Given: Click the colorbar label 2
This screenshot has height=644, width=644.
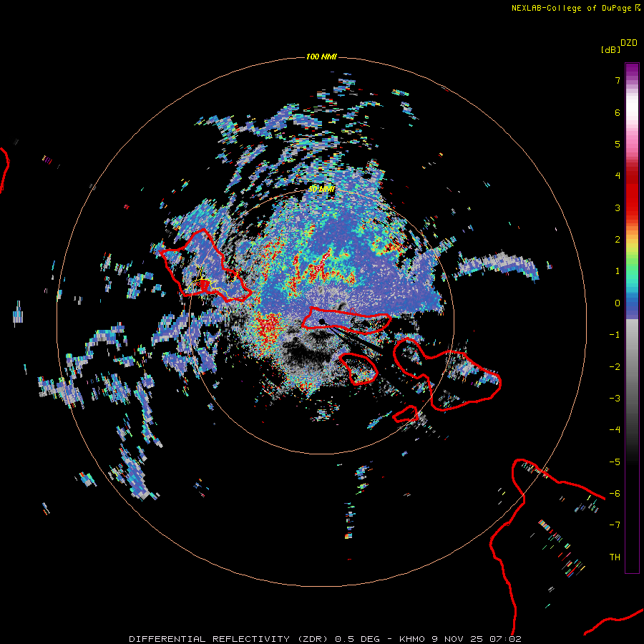Looking at the screenshot, I should 618,240.
